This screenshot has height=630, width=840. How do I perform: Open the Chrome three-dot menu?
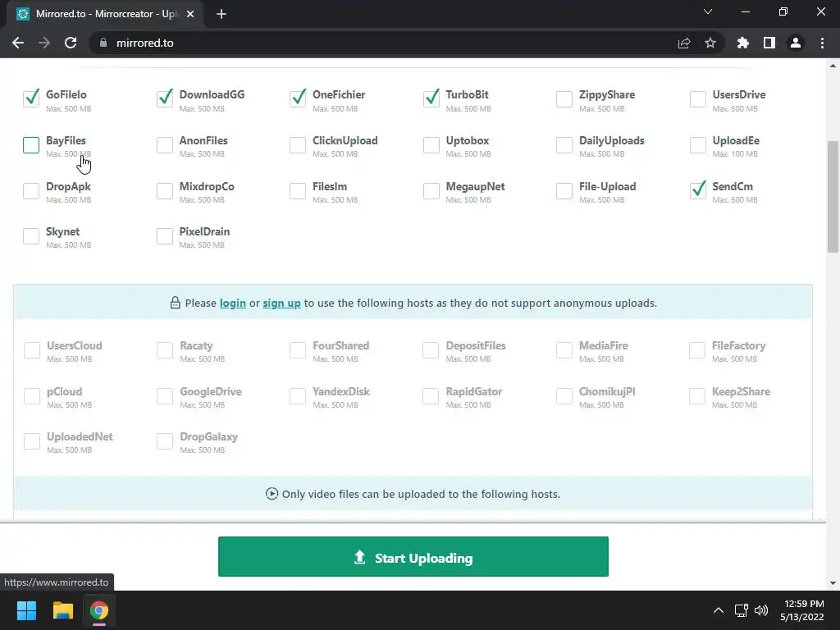pyautogui.click(x=822, y=43)
